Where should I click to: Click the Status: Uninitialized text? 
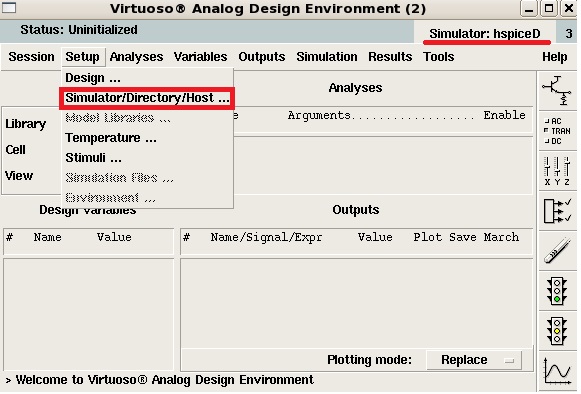click(x=79, y=30)
